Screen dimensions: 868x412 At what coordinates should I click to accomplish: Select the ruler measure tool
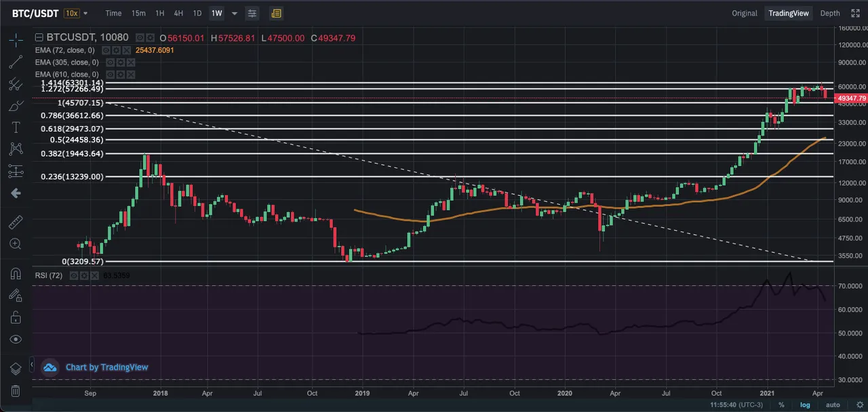tap(16, 222)
